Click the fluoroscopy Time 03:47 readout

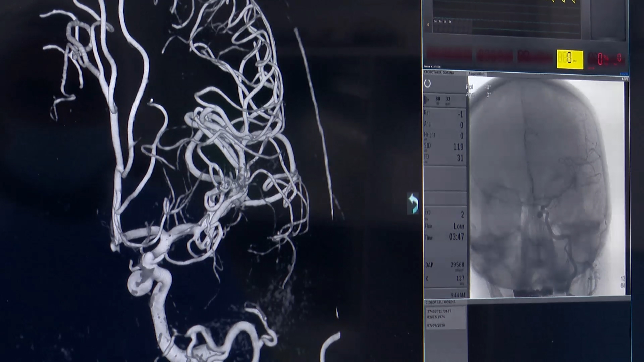coord(456,237)
